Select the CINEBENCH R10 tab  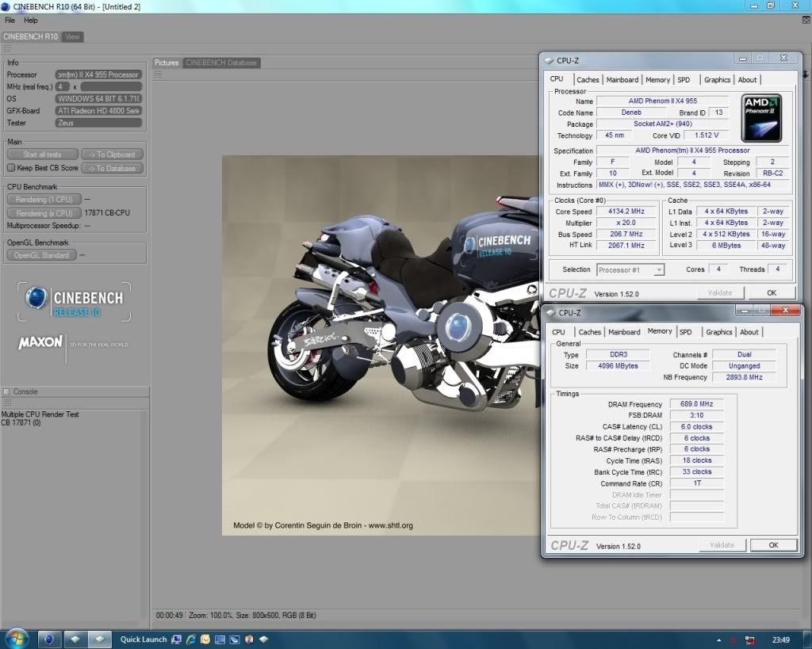pos(31,36)
